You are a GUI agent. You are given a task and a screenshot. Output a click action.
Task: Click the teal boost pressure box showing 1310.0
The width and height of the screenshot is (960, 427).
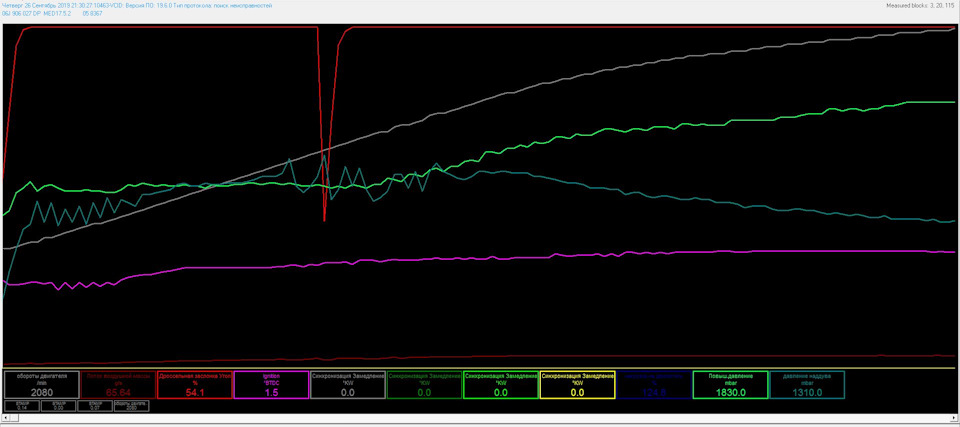(x=807, y=385)
